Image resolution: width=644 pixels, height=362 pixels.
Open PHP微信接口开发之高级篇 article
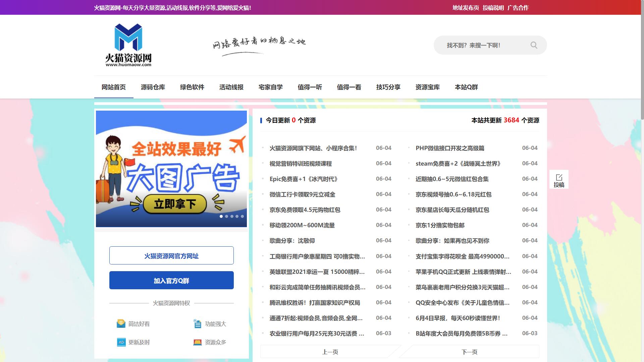(x=450, y=148)
